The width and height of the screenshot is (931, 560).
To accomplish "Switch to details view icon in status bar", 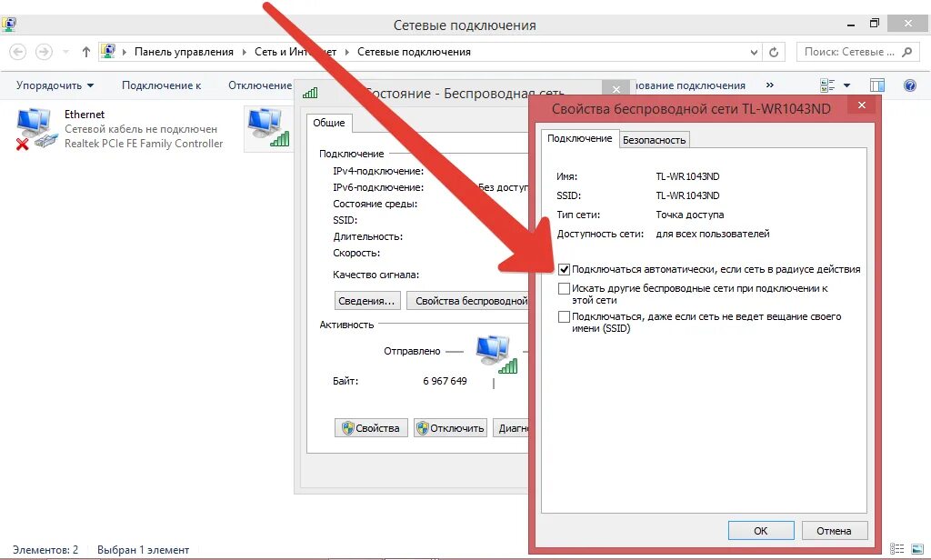I will pos(897,549).
